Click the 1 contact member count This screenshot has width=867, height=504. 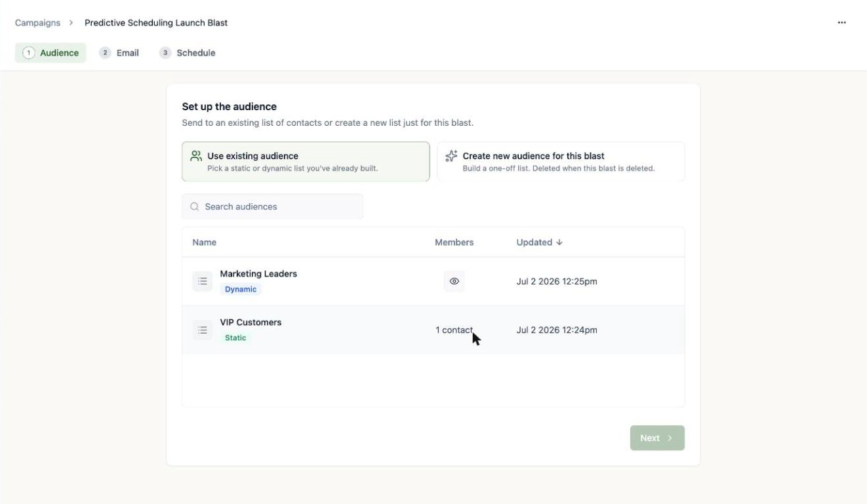tap(454, 330)
